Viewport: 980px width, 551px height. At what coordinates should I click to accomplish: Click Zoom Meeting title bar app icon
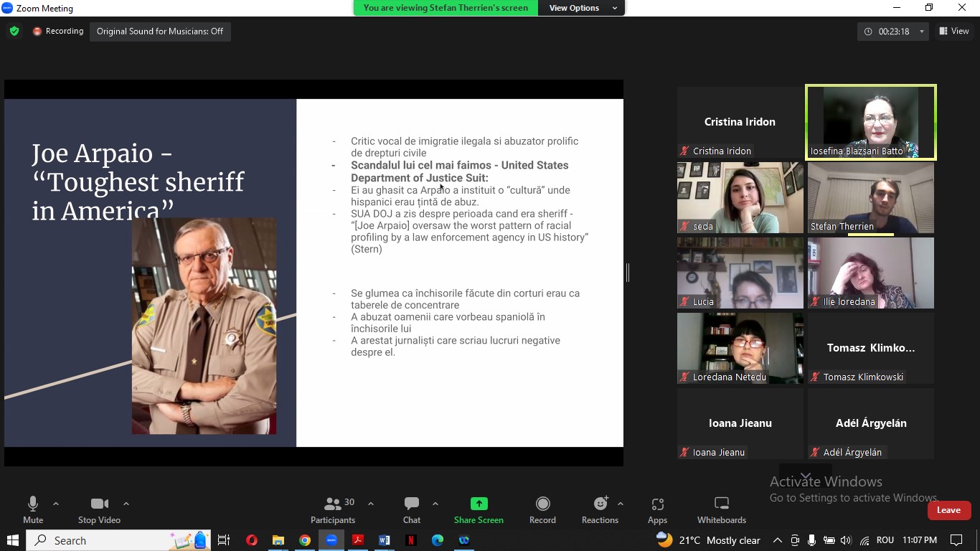coord(7,8)
